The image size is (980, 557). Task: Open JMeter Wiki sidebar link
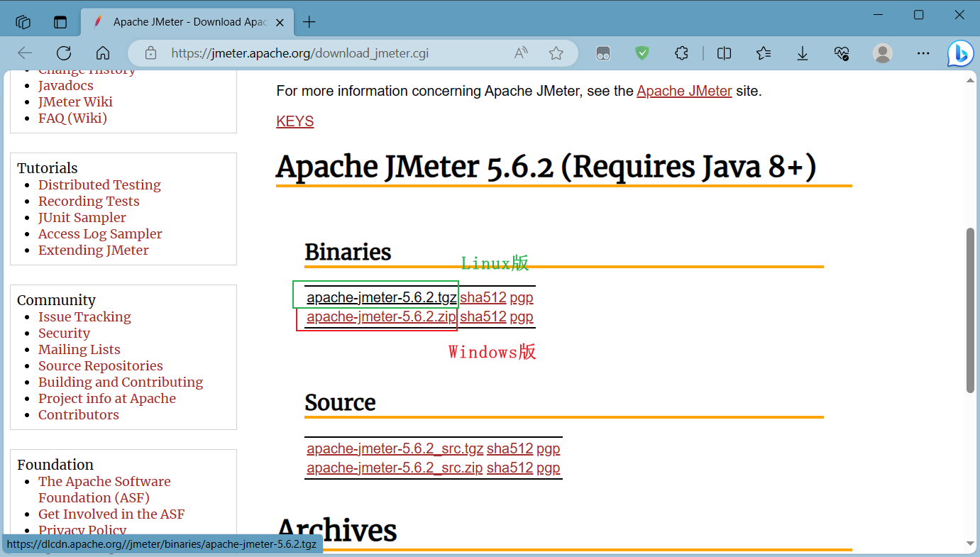(x=75, y=101)
